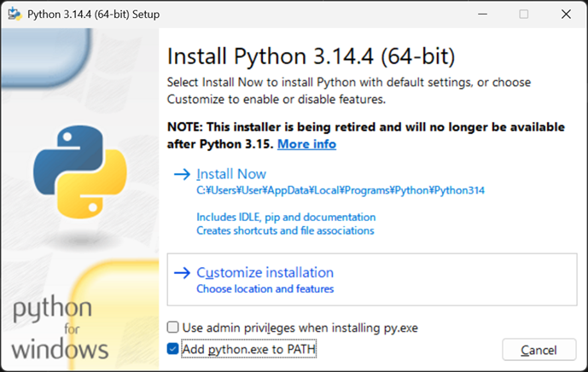Enable the Use admin privileges checkbox

click(173, 327)
